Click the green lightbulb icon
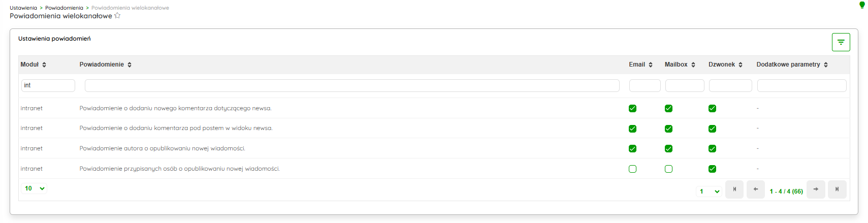Image resolution: width=868 pixels, height=223 pixels. (x=861, y=5)
